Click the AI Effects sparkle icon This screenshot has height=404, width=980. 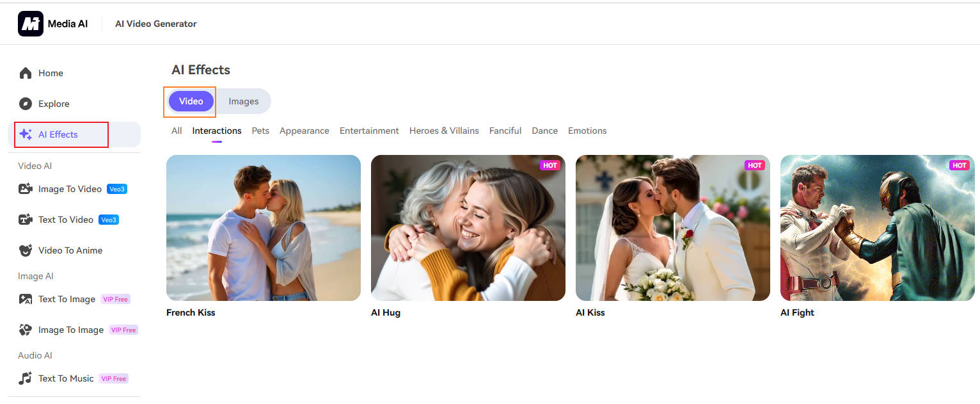coord(26,134)
